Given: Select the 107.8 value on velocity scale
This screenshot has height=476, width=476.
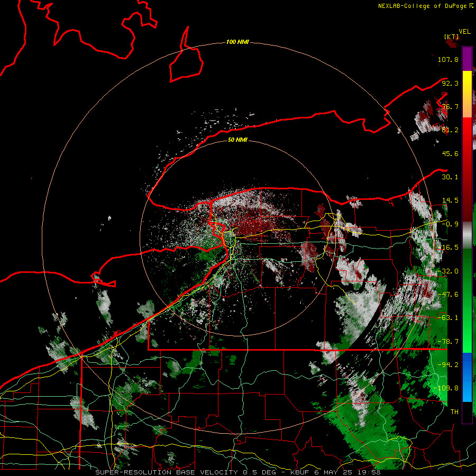Looking at the screenshot, I should 448,59.
